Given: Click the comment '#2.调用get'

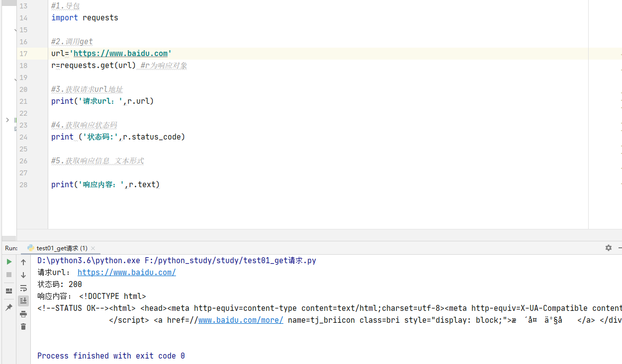Looking at the screenshot, I should click(72, 42).
